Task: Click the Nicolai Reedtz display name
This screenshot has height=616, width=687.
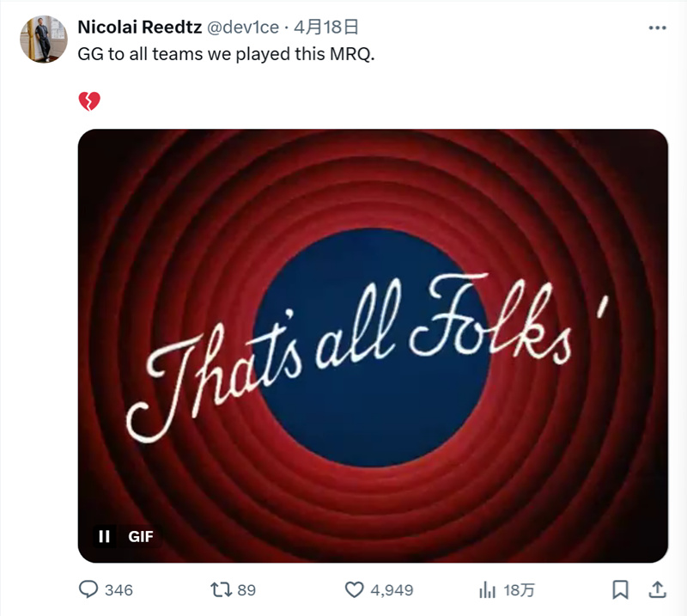Action: 140,27
